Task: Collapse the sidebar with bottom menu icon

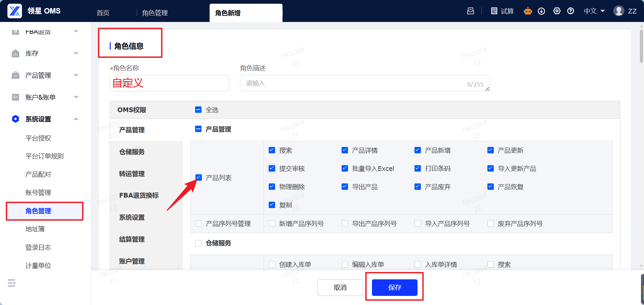Action: 11,283
